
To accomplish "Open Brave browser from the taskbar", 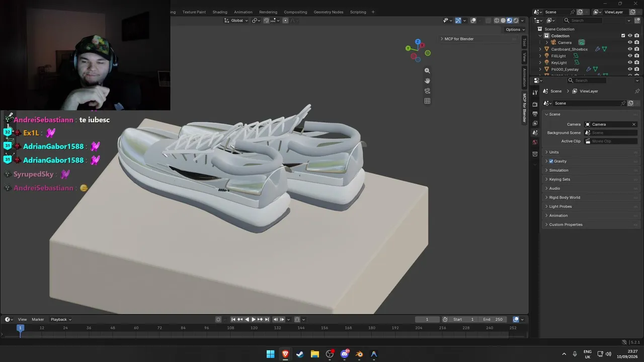I will pos(285,354).
